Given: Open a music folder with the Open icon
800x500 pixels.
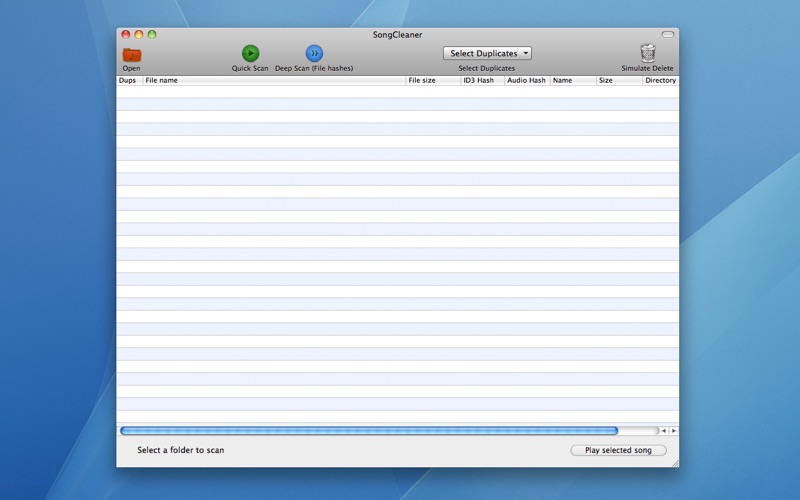Looking at the screenshot, I should [132, 54].
